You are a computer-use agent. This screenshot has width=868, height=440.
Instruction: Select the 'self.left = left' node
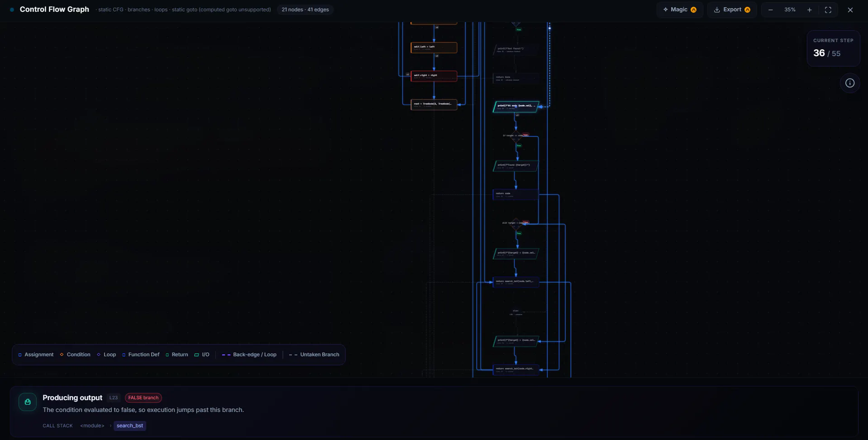(x=434, y=48)
